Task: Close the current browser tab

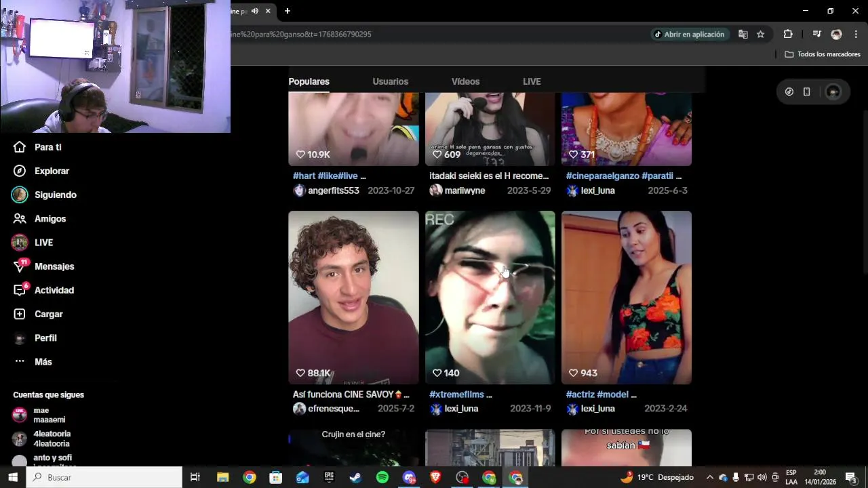Action: click(268, 11)
